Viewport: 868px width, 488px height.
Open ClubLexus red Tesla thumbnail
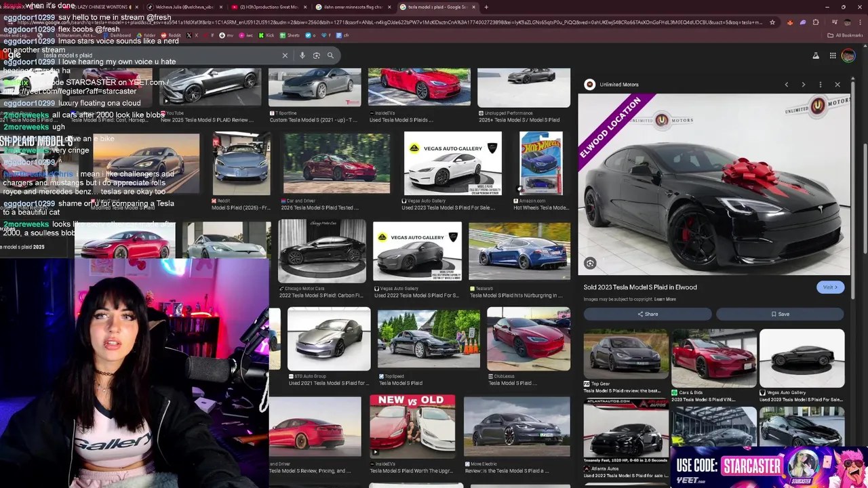pos(529,339)
